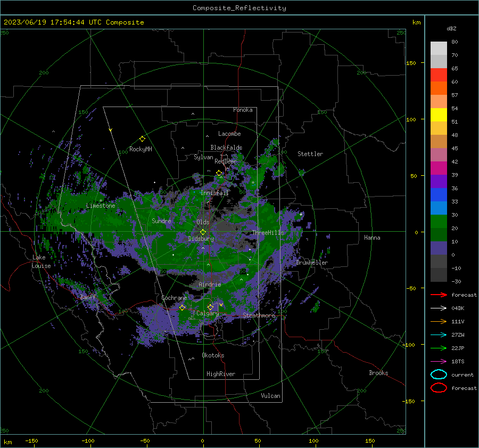479x448 pixels.
Task: Click the Limestone label on map
Action: pos(101,206)
